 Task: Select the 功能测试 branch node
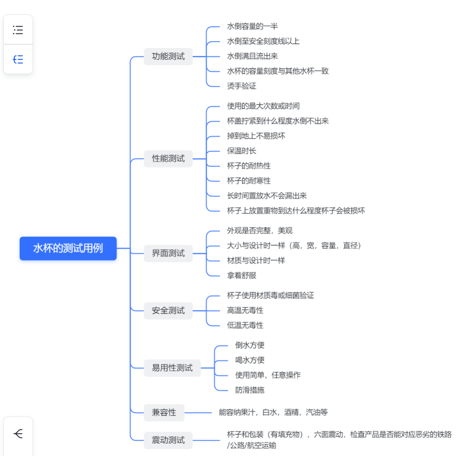pos(168,56)
